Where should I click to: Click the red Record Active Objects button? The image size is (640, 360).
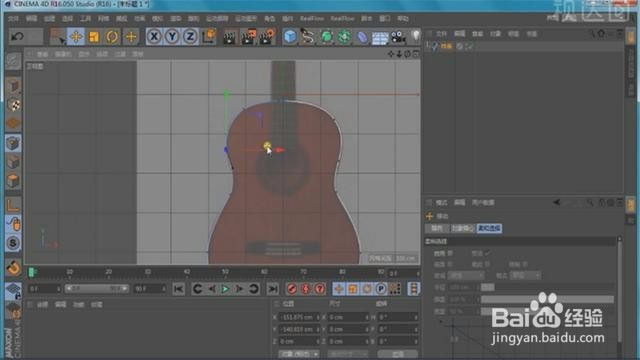[x=291, y=289]
